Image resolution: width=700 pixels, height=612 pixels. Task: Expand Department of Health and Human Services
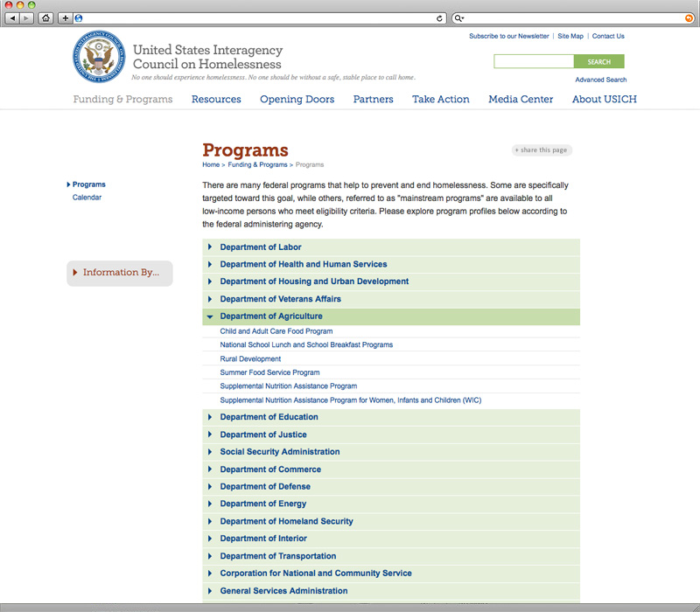pos(391,265)
